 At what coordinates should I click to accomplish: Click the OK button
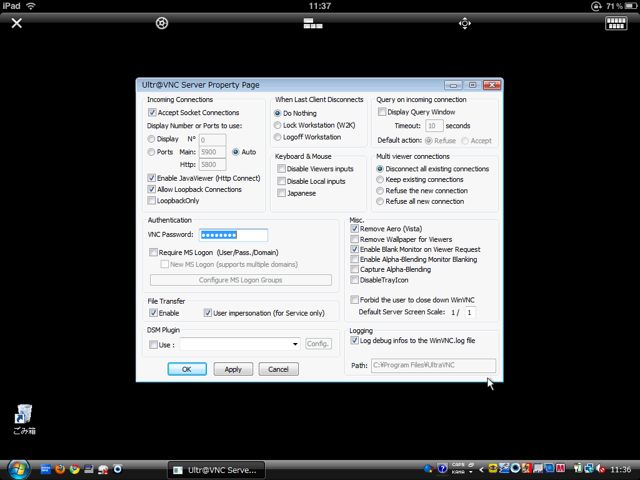click(x=187, y=369)
